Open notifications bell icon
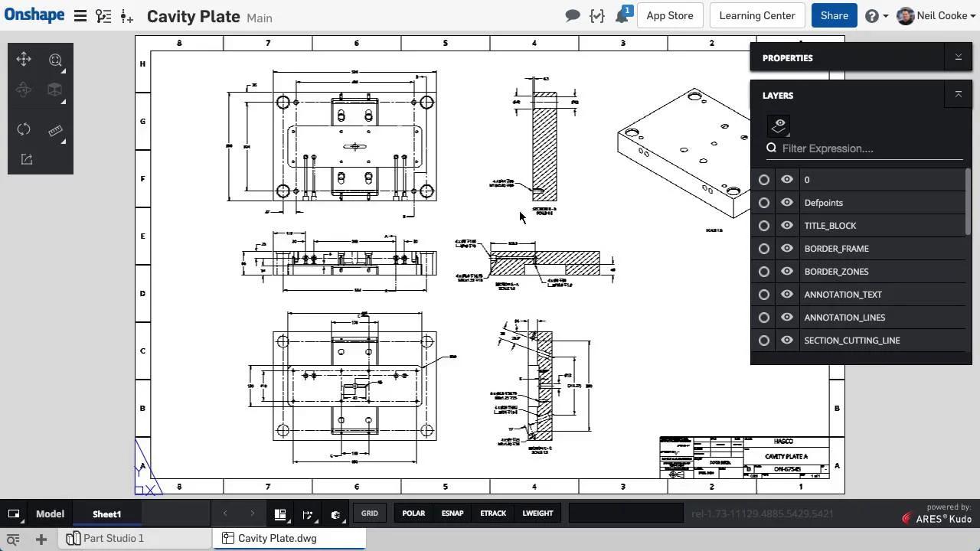The width and height of the screenshot is (980, 551). 622,16
